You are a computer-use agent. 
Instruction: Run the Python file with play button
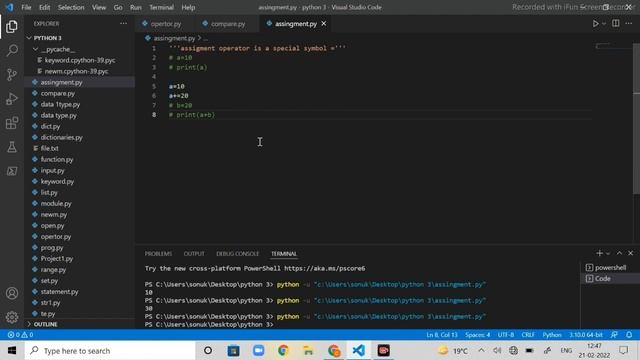click(596, 24)
